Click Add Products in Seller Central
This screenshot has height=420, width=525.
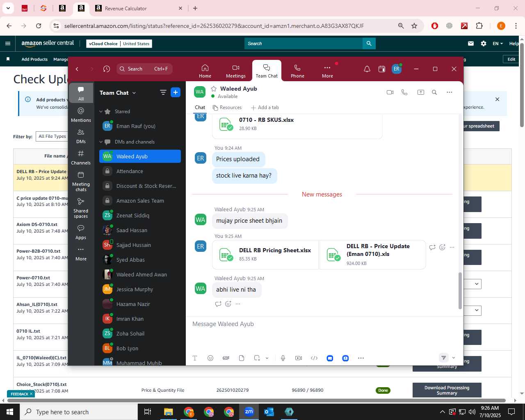point(34,59)
